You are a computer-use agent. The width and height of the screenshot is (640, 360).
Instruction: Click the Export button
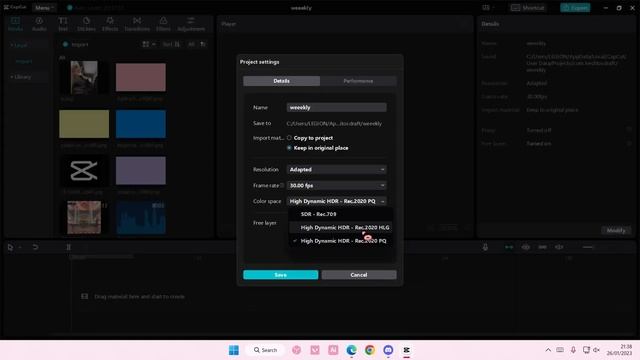pyautogui.click(x=575, y=8)
